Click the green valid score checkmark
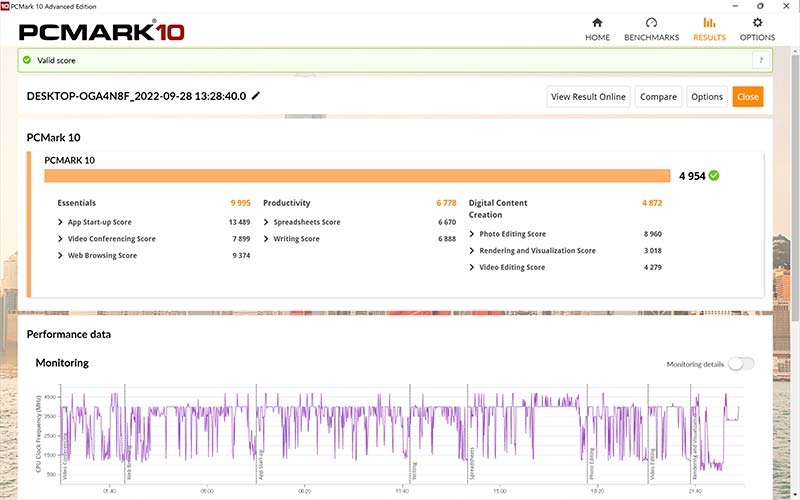 pyautogui.click(x=27, y=60)
